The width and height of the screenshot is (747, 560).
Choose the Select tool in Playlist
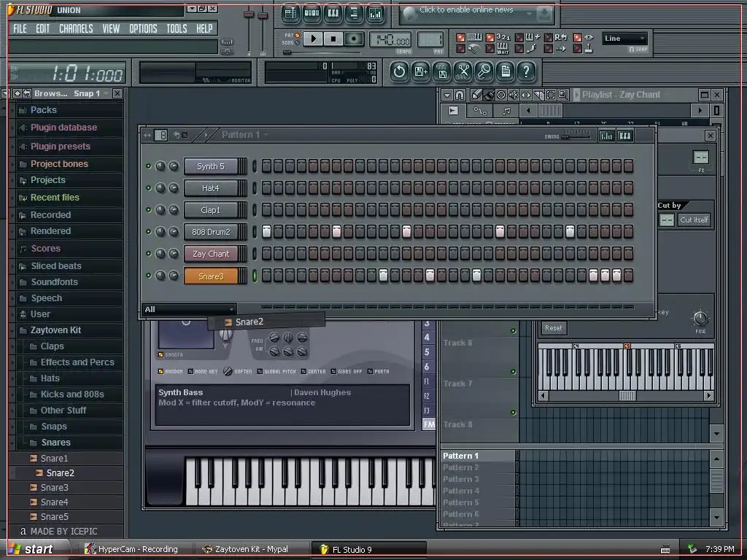point(551,95)
